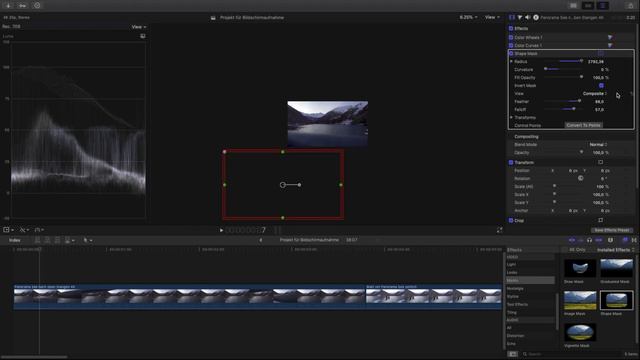Click the Color Wheels 1 mask icon

(x=610, y=37)
